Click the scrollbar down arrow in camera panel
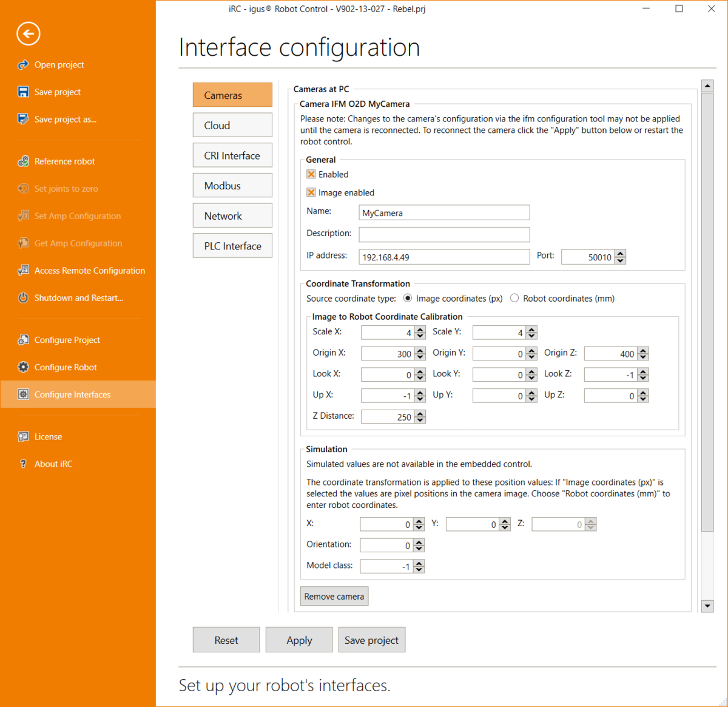The height and width of the screenshot is (707, 728). (x=707, y=606)
